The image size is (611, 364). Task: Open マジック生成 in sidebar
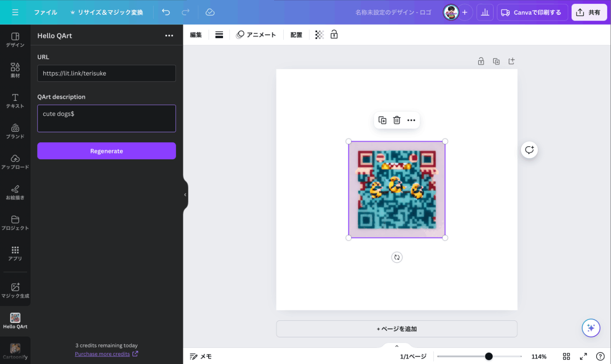(15, 290)
